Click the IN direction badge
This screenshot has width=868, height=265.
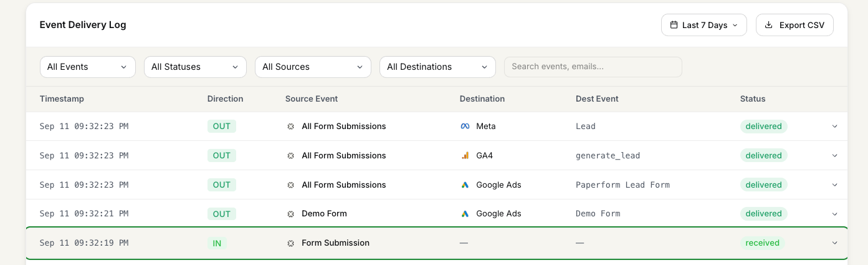(x=217, y=243)
